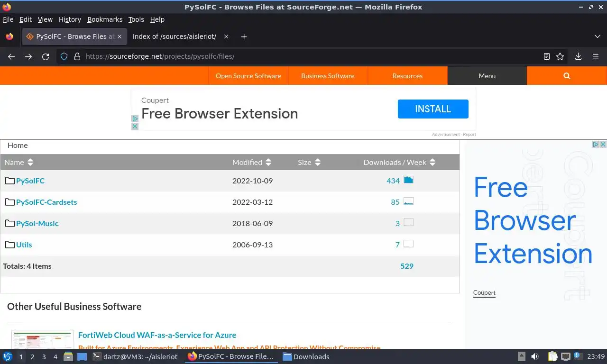Open the Resources nav item
This screenshot has width=607, height=364.
407,76
